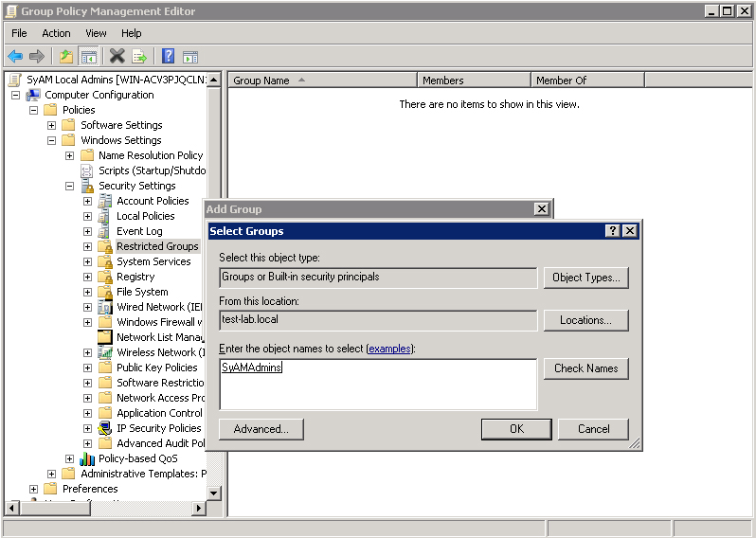Open the Action menu

coord(56,33)
